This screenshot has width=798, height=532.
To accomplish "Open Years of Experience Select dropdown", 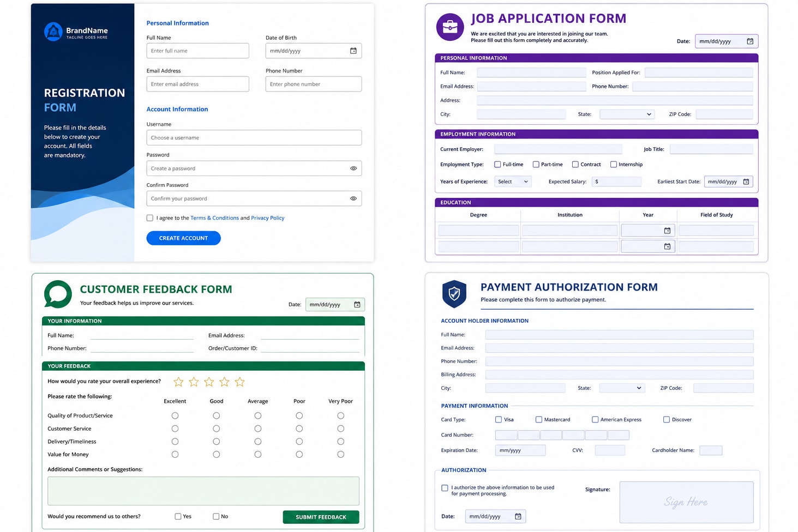I will tap(513, 182).
